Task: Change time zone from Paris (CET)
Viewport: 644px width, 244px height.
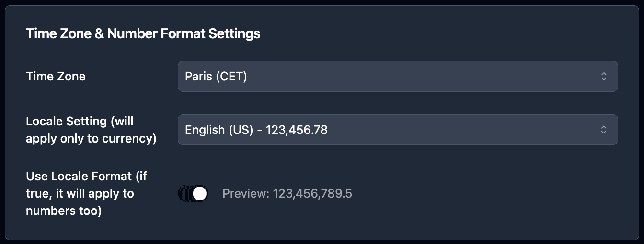Action: [x=397, y=76]
